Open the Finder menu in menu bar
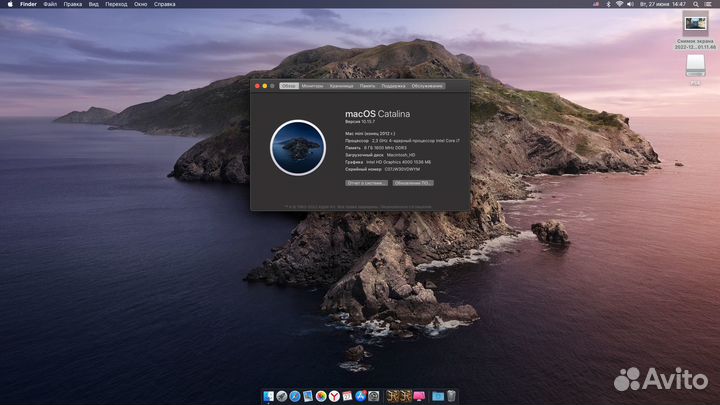This screenshot has height=405, width=720. pos(28,4)
